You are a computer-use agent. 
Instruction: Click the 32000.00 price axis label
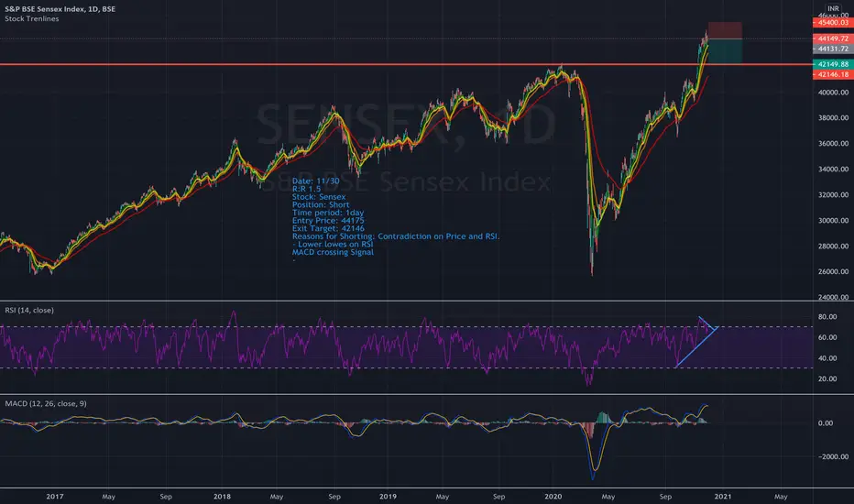(x=833, y=195)
